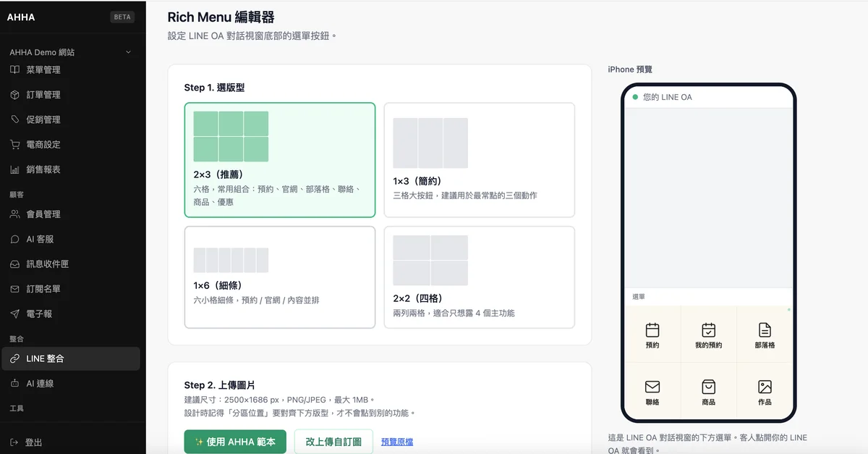This screenshot has width=868, height=454.
Task: Click the 會員管理 people icon
Action: [x=14, y=214]
